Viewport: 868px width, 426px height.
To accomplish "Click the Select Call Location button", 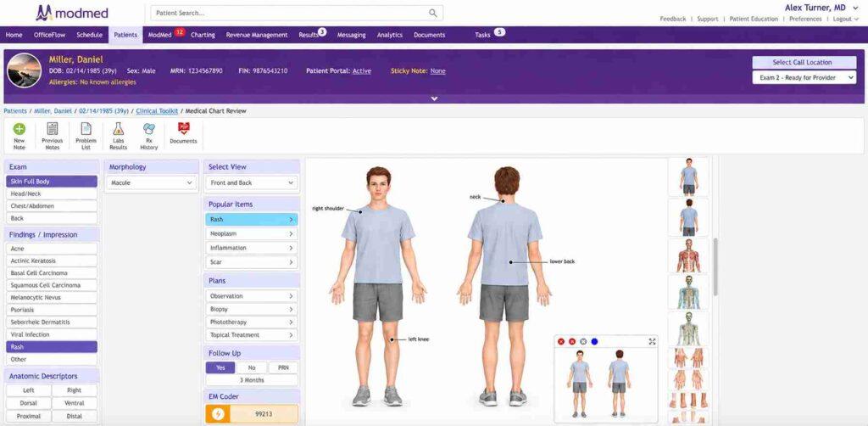I will pos(802,63).
